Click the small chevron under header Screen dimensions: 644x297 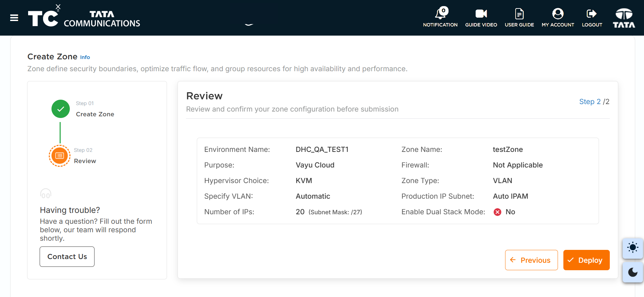(249, 24)
